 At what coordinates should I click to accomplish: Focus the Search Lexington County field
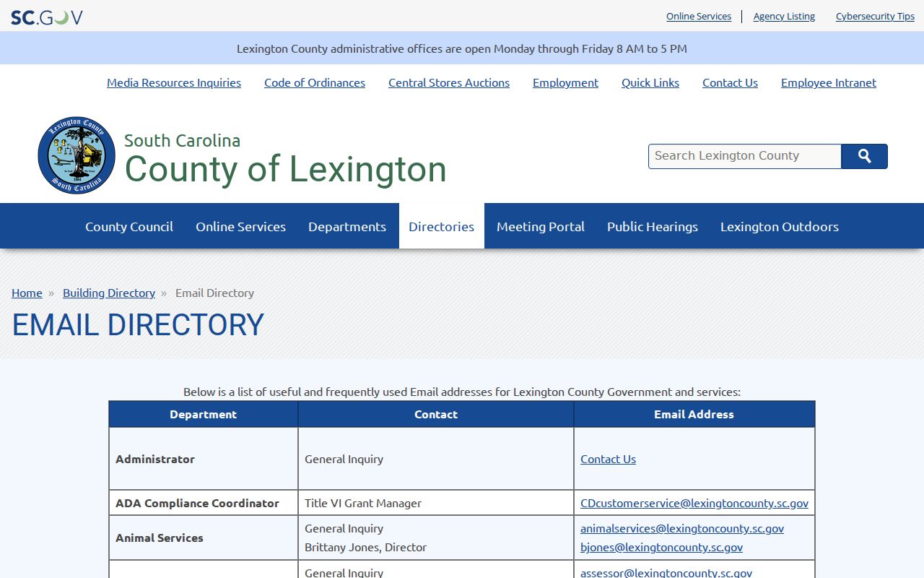pyautogui.click(x=745, y=156)
